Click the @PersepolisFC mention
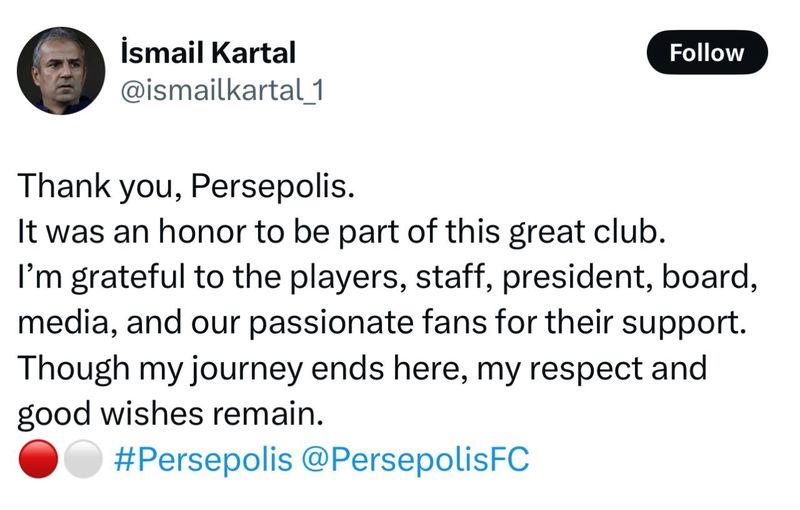This screenshot has width=800, height=510. (x=415, y=458)
